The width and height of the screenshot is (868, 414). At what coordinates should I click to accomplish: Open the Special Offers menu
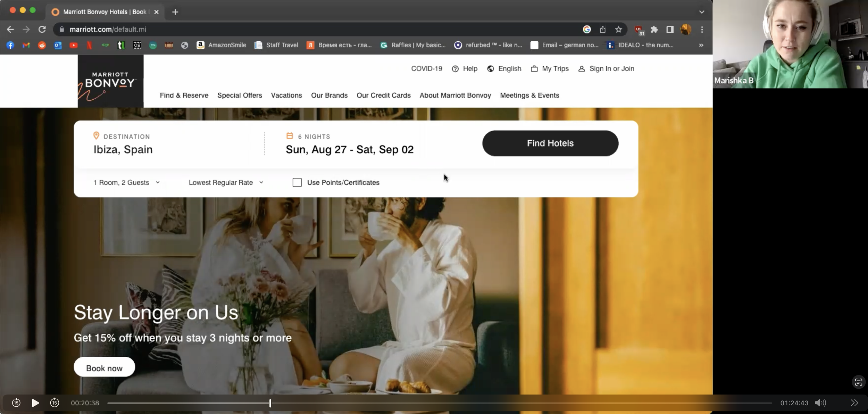[240, 95]
